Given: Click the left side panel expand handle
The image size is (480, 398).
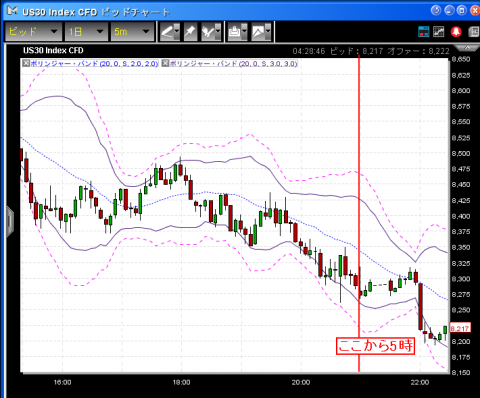Looking at the screenshot, I should [x=10, y=221].
